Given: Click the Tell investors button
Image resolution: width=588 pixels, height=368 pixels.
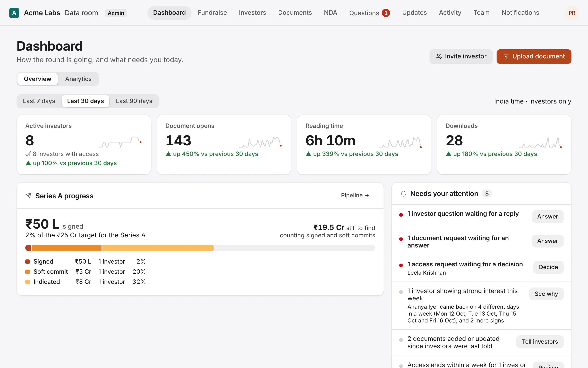Looking at the screenshot, I should (x=540, y=342).
